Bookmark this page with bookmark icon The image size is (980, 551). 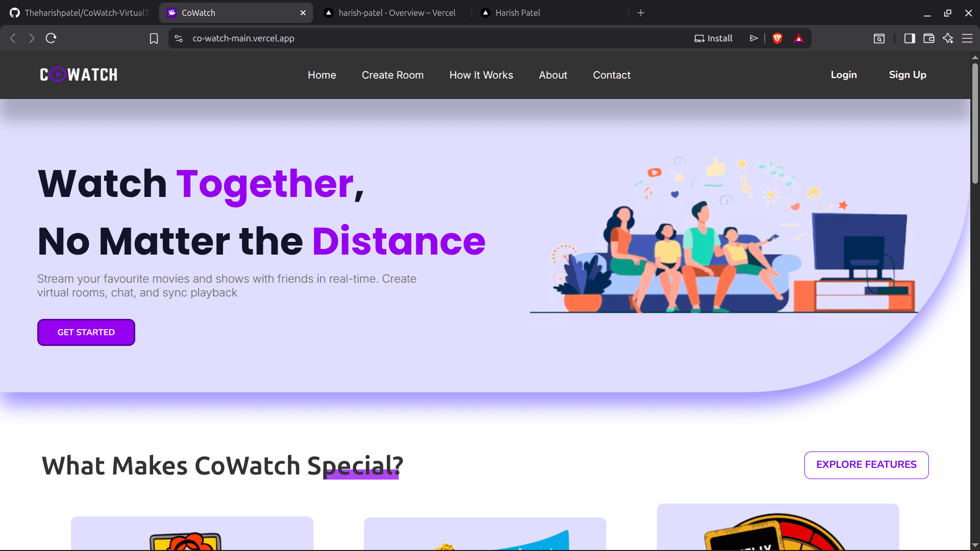click(x=154, y=38)
